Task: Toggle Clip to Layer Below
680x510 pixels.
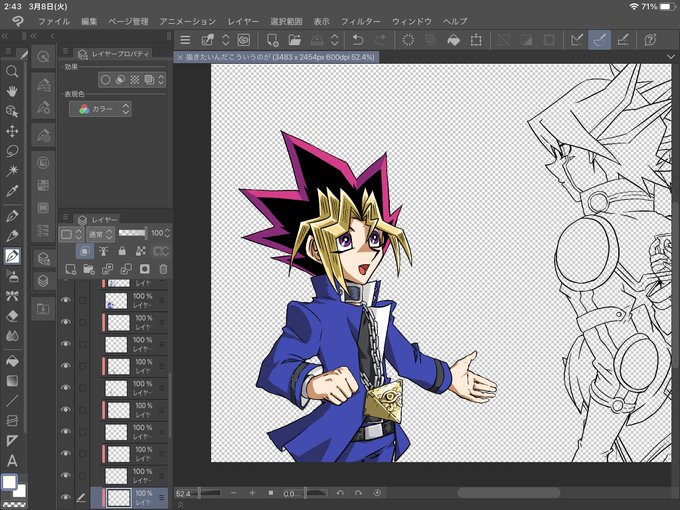Action: point(85,251)
